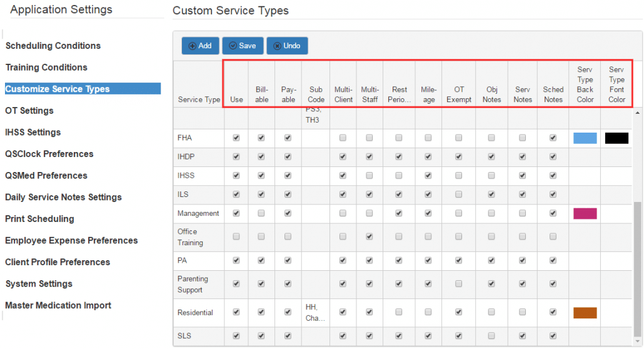Toggle Multi-Staff checkbox for IHSS
This screenshot has height=349, width=644.
click(x=370, y=176)
